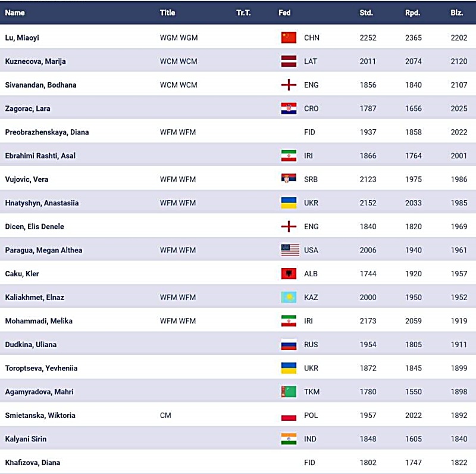476x474 pixels.
Task: Open Khafizova, Diana player entry
Action: (33, 463)
